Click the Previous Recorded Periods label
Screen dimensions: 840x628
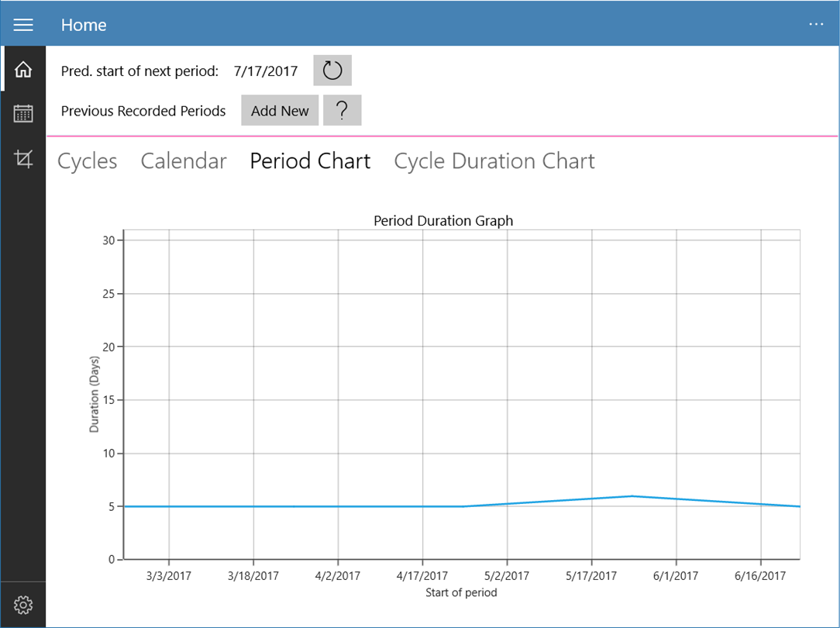143,111
